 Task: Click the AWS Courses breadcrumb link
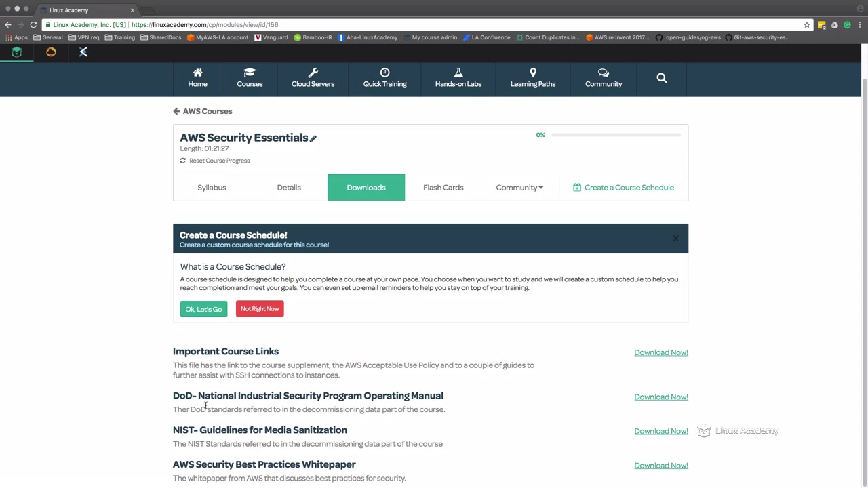point(208,111)
